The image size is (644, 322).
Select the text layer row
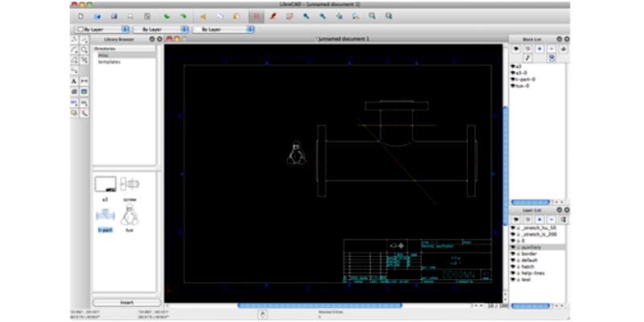coord(538,279)
